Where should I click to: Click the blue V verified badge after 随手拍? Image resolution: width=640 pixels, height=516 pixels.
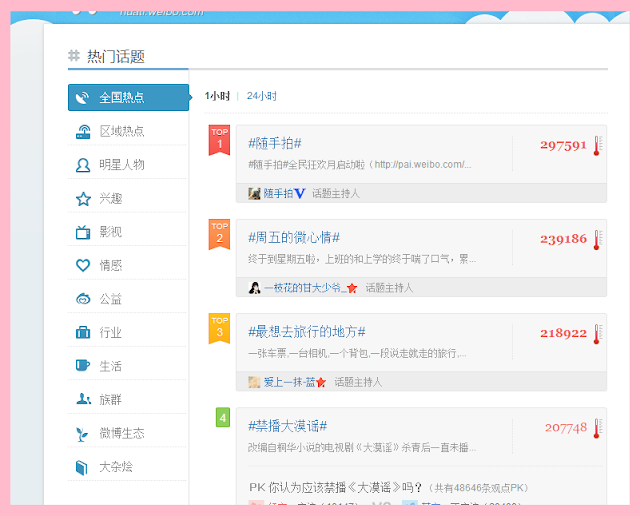click(300, 194)
